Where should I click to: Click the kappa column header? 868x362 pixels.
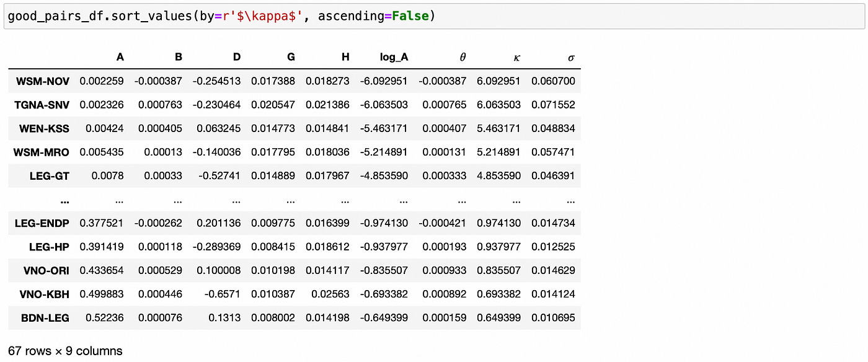(x=517, y=58)
